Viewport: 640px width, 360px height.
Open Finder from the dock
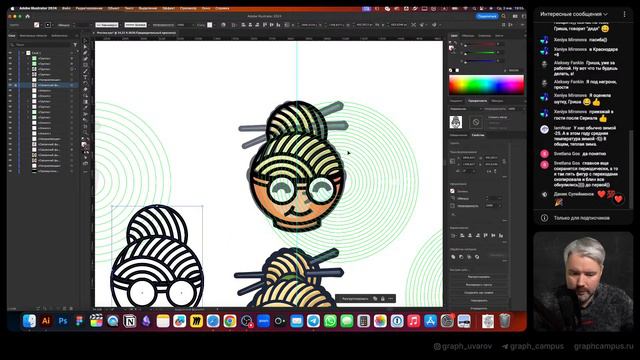point(29,321)
